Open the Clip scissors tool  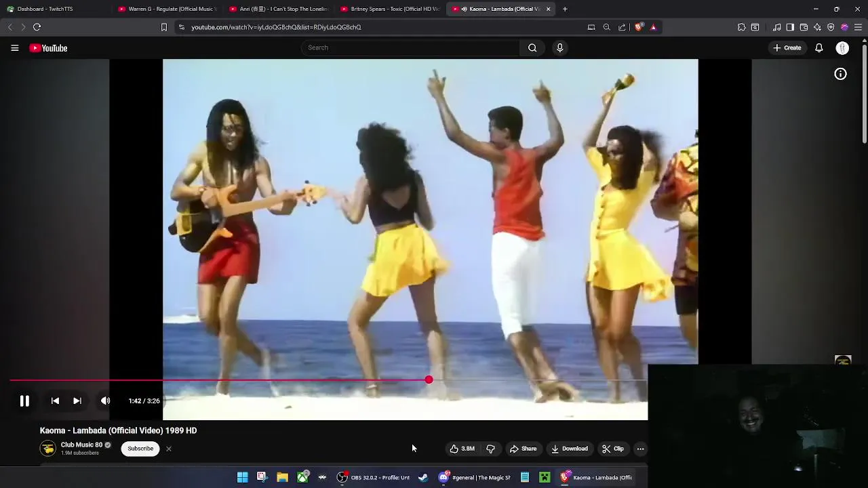point(613,449)
